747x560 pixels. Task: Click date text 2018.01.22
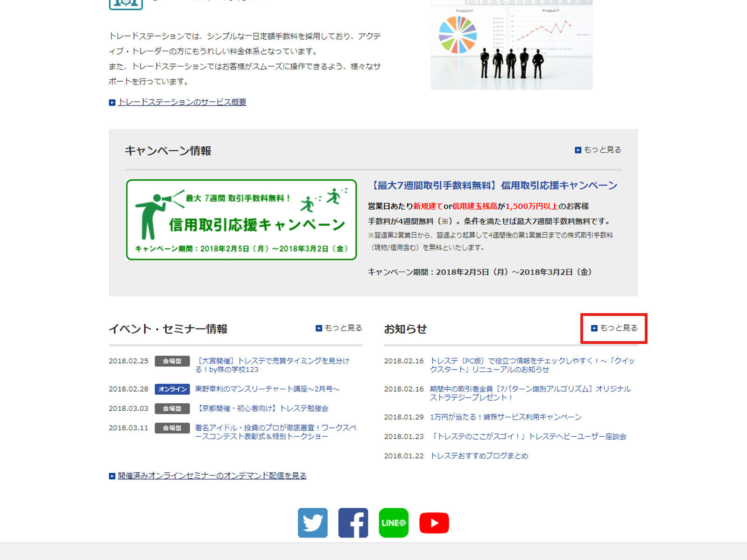click(x=404, y=456)
